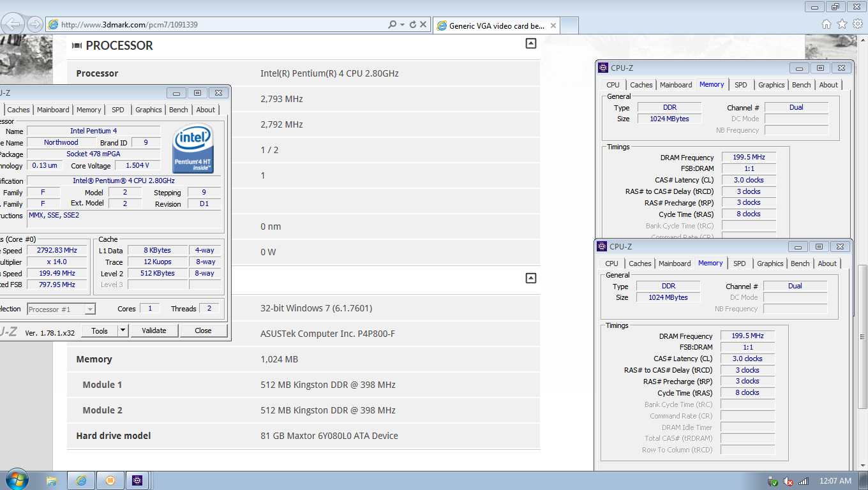Click the browser Forward arrow button
868x490 pixels.
point(35,24)
